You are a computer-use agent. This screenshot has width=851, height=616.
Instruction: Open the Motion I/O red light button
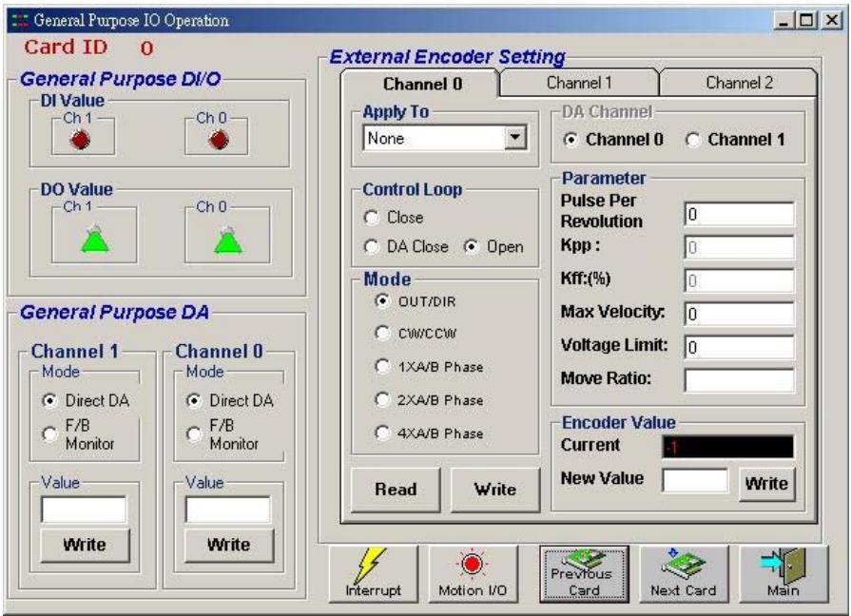point(473,573)
